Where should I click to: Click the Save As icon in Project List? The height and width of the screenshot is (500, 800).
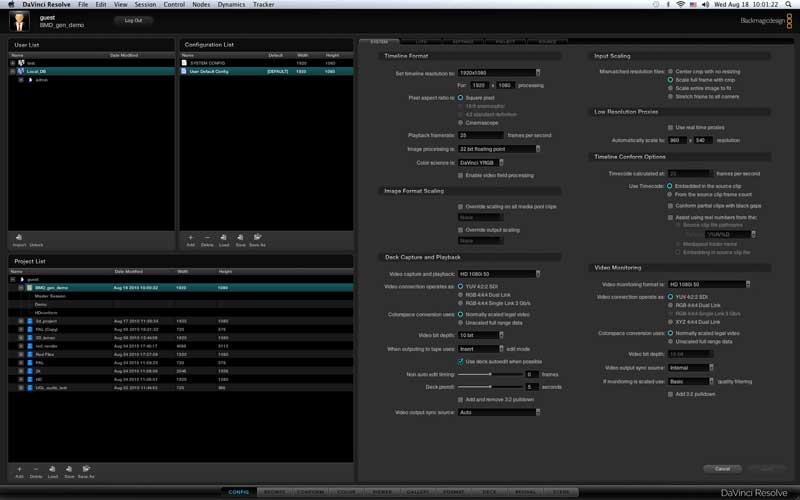[86, 469]
